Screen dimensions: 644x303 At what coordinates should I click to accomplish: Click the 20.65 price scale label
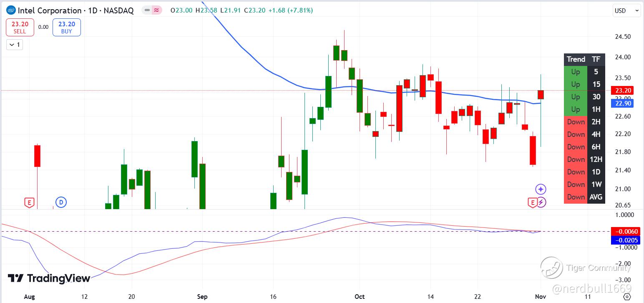tap(623, 205)
